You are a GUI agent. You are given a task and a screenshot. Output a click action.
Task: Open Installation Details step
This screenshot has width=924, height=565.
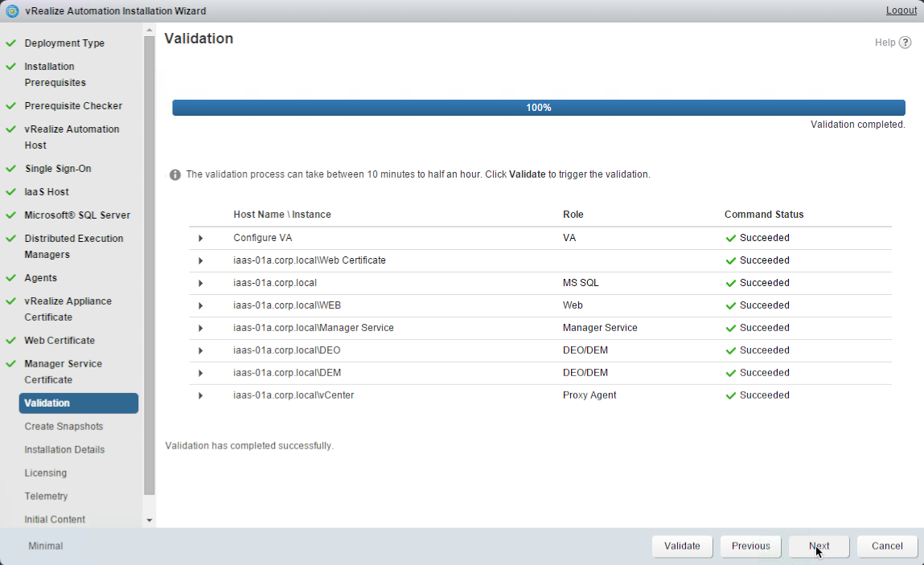click(64, 449)
